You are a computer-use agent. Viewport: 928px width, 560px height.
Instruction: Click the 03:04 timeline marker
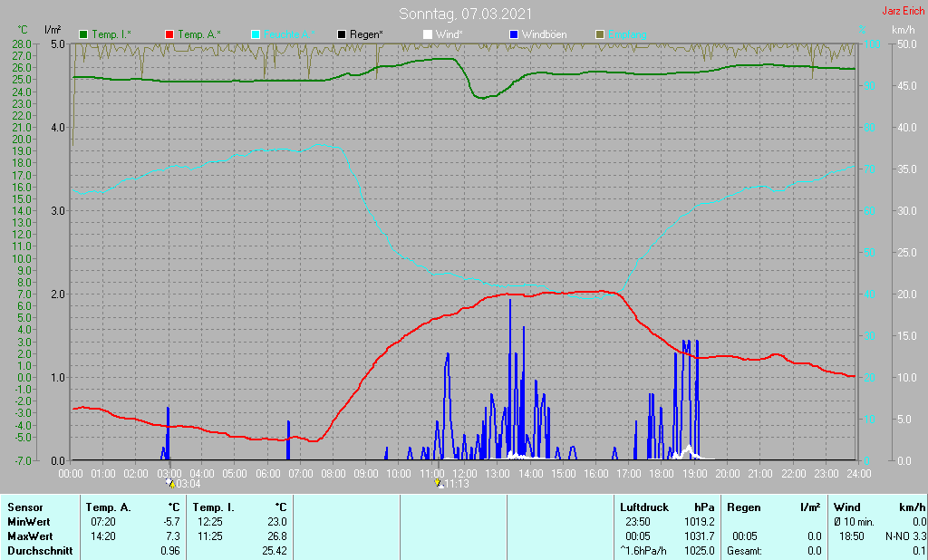coord(183,484)
